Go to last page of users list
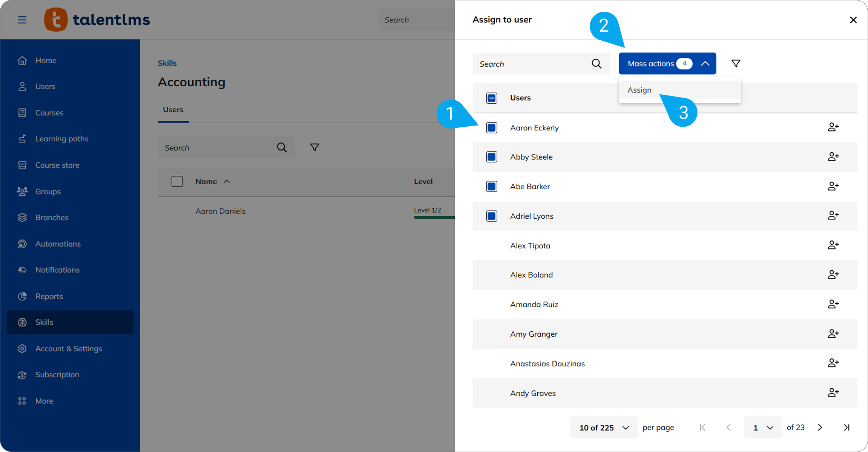This screenshot has width=868, height=452. coord(847,427)
